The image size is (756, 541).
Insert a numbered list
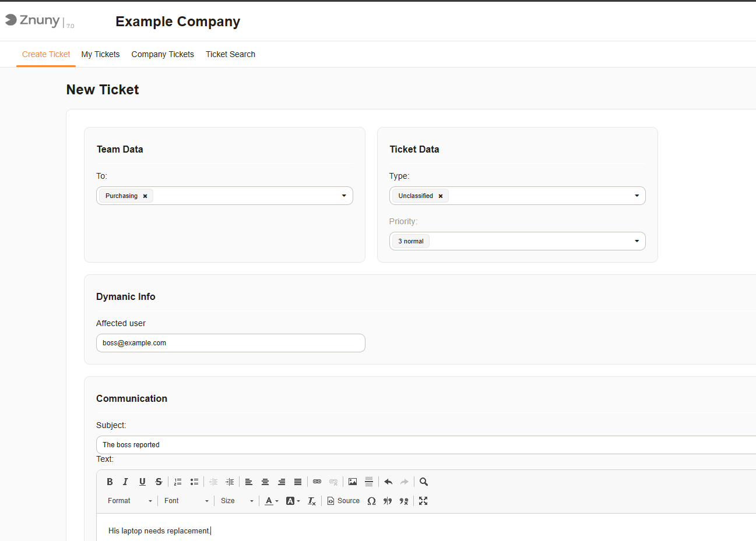[178, 482]
